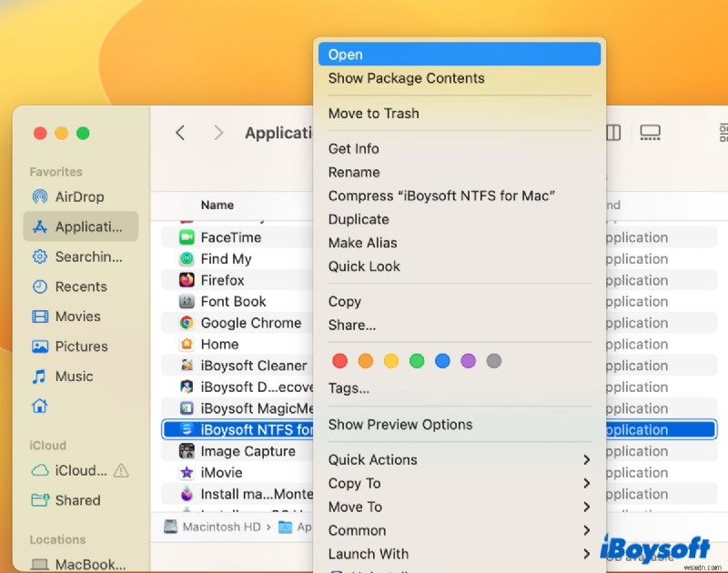Viewport: 728px width, 573px height.
Task: Select the Image Capture file name
Action: pyautogui.click(x=248, y=451)
